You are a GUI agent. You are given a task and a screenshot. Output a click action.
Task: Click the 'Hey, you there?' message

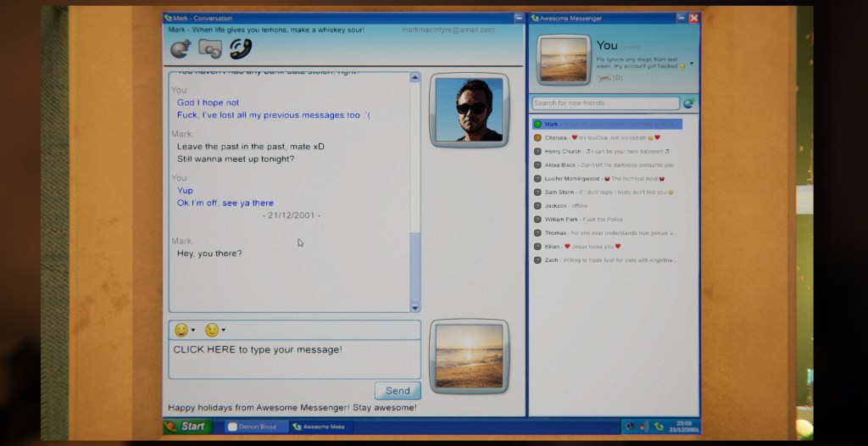click(x=209, y=254)
